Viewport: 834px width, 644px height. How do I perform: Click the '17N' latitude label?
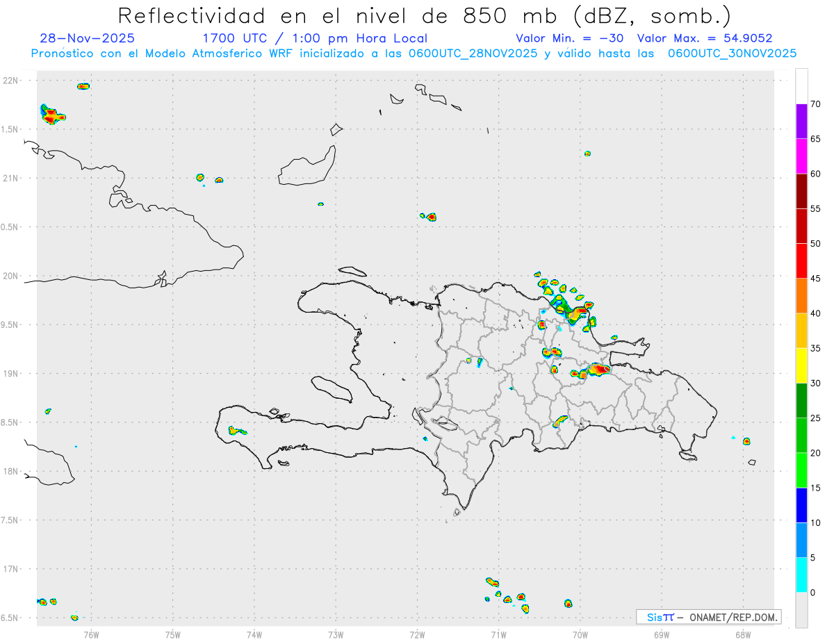[x=11, y=569]
